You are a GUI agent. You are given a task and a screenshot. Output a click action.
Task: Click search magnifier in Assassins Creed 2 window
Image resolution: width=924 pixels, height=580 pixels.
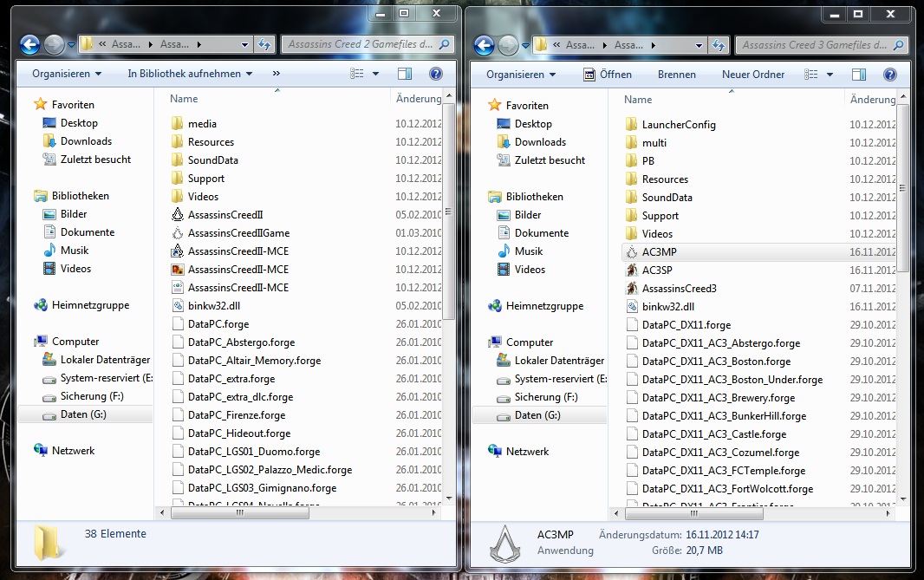coord(445,44)
